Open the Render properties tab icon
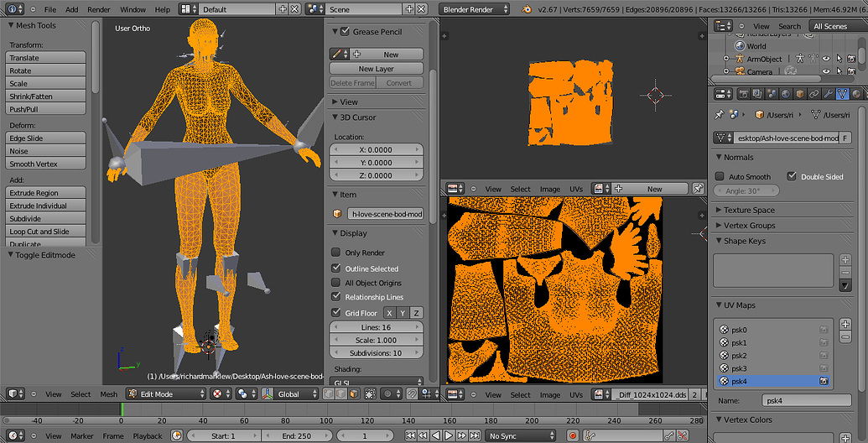The height and width of the screenshot is (443, 868). (x=743, y=94)
